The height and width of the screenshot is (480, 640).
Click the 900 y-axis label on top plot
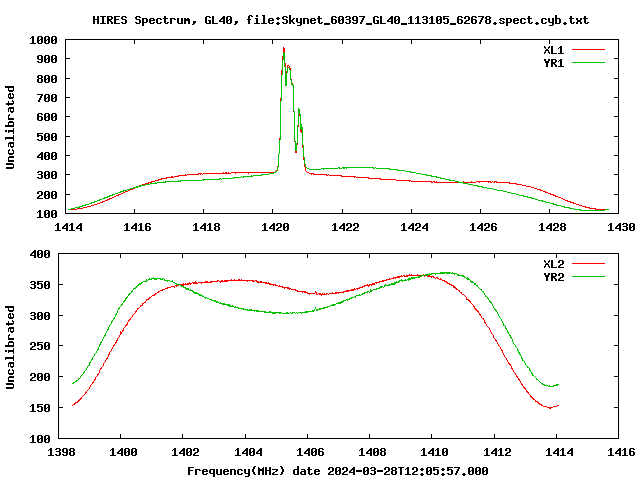(x=47, y=59)
